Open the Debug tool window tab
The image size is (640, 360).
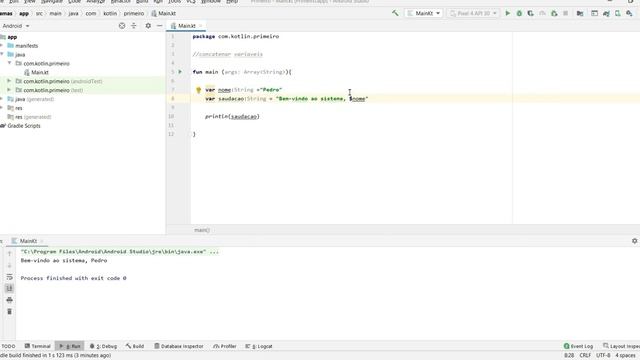tap(103, 346)
